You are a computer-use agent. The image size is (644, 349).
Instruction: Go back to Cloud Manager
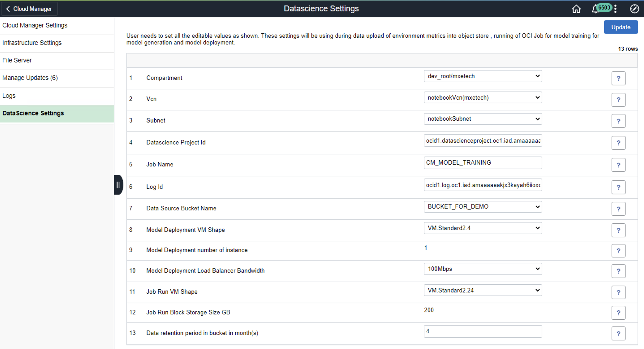tap(29, 9)
